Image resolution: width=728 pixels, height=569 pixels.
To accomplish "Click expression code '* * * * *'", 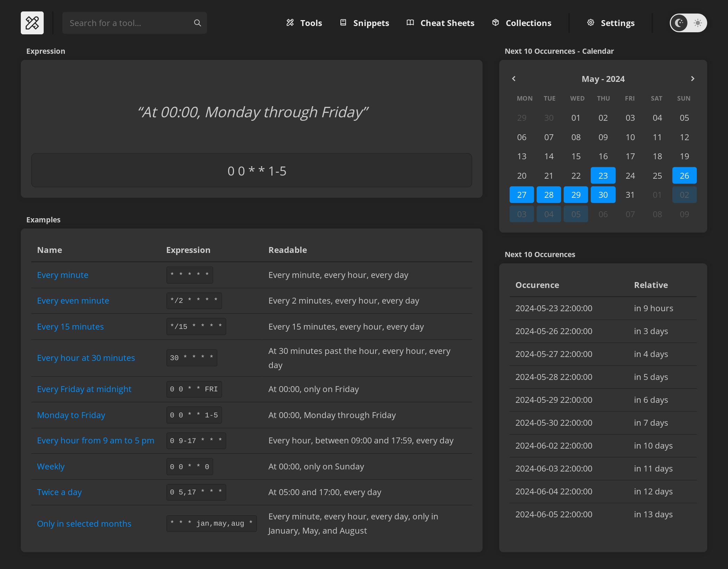I will 190,275.
